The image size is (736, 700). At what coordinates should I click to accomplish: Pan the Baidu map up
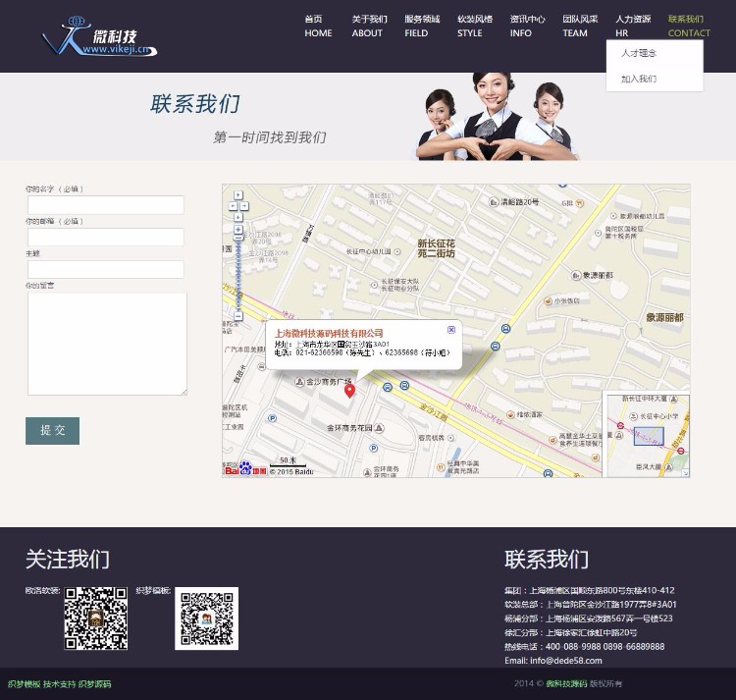(x=238, y=194)
